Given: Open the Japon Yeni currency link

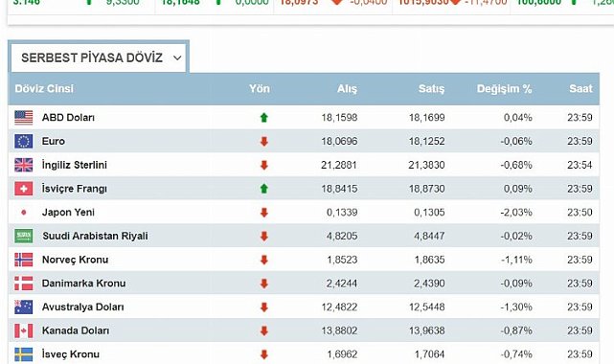Looking at the screenshot, I should pyautogui.click(x=68, y=212).
